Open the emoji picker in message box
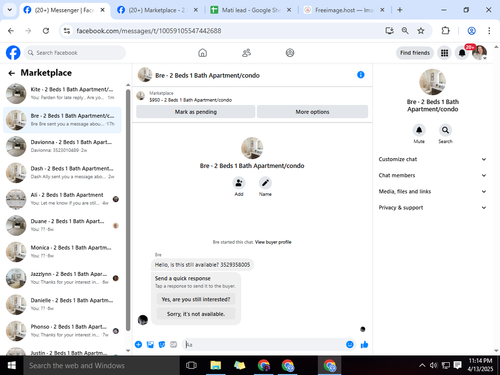The width and height of the screenshot is (500, 375). pos(350,344)
